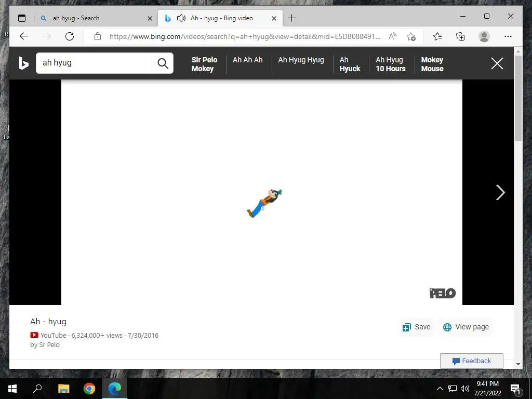The width and height of the screenshot is (532, 399).
Task: Mute the tab with the speaker icon
Action: pos(181,18)
